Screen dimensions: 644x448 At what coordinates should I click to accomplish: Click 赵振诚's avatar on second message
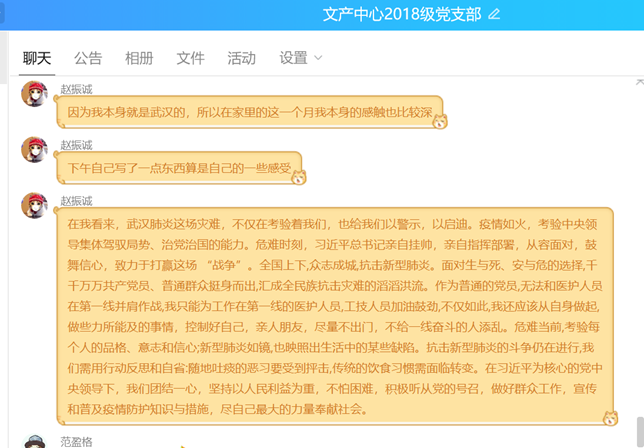pos(35,150)
